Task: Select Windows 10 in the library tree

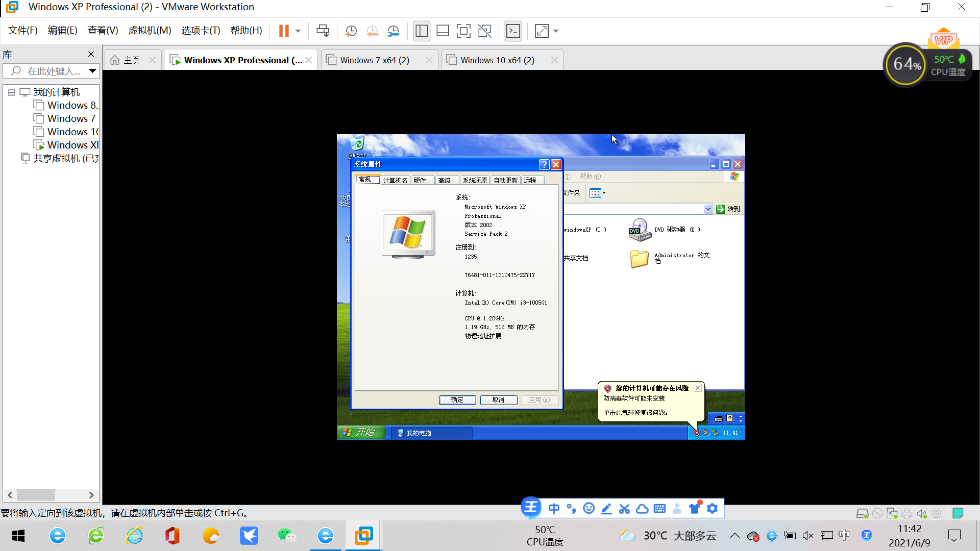Action: click(x=66, y=132)
